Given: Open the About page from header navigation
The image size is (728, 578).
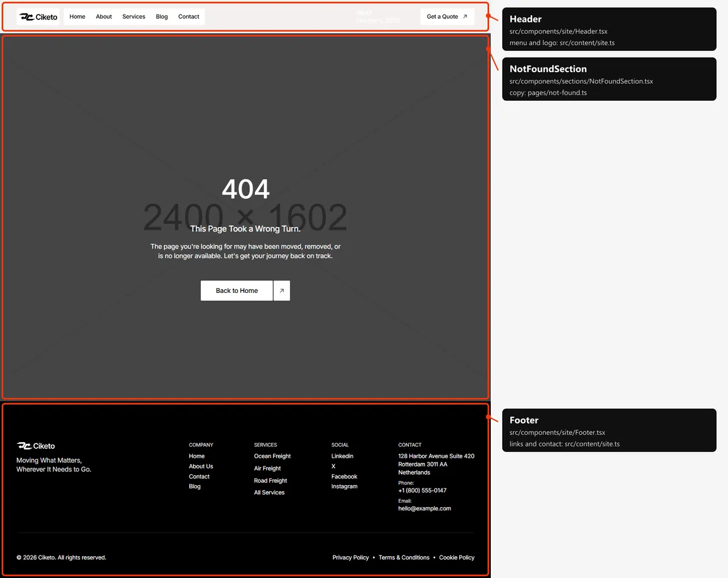Looking at the screenshot, I should [104, 17].
